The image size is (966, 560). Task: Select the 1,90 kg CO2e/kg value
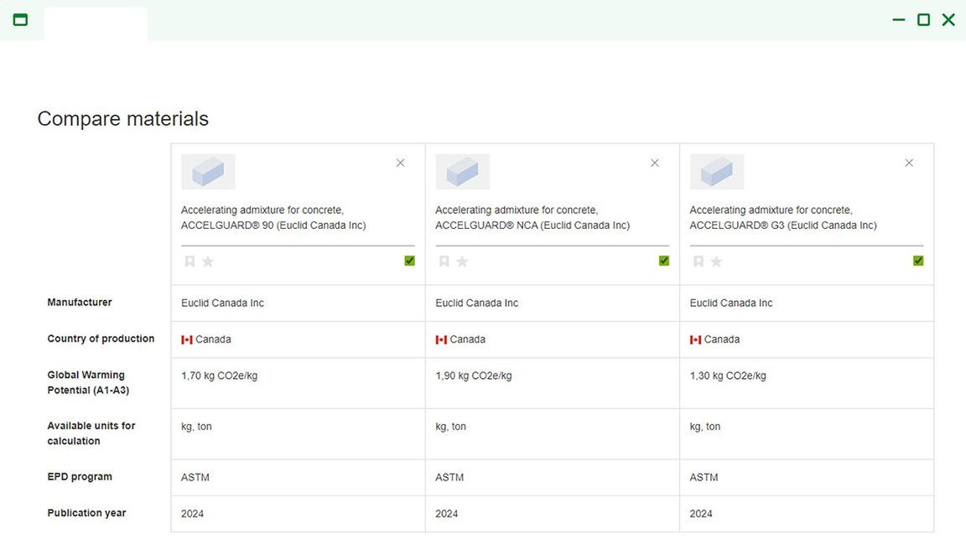tap(474, 376)
